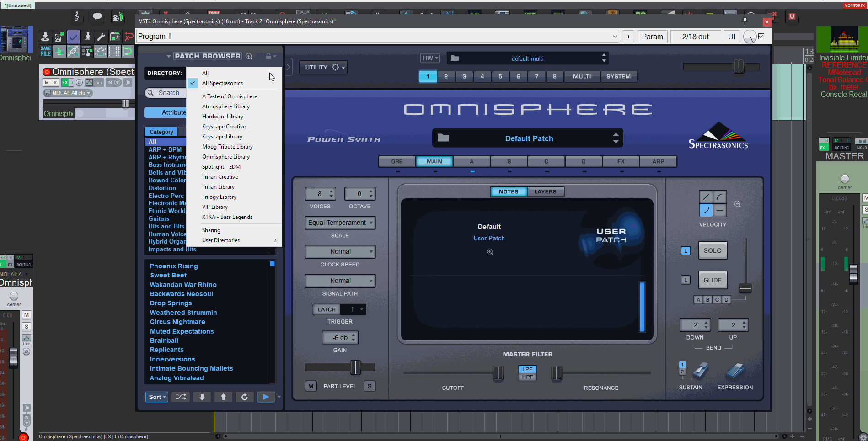Switch to the FX tab
The width and height of the screenshot is (868, 441).
pos(621,161)
